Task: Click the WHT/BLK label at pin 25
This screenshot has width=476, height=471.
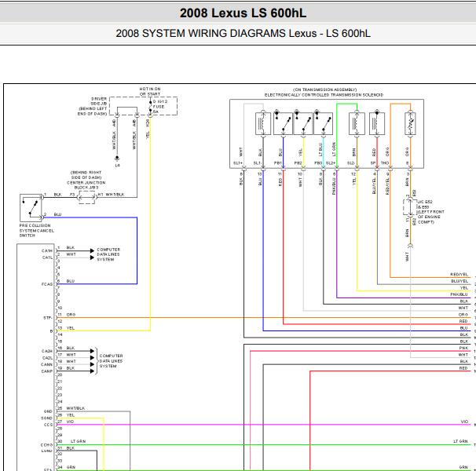Action: (75, 408)
